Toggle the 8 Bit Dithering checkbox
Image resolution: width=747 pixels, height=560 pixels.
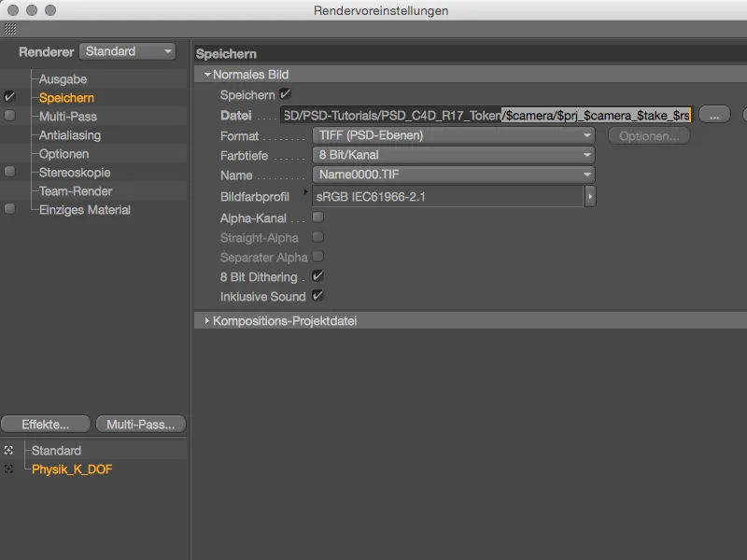(317, 276)
